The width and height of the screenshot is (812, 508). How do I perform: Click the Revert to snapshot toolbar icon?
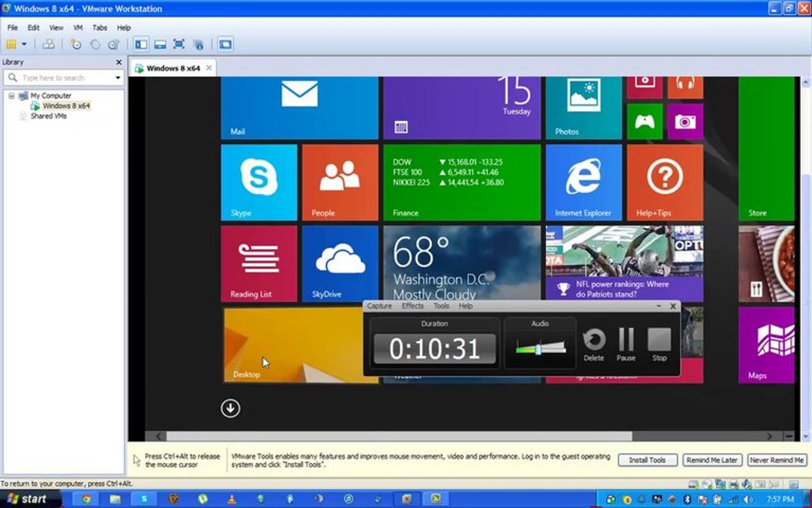tap(95, 44)
